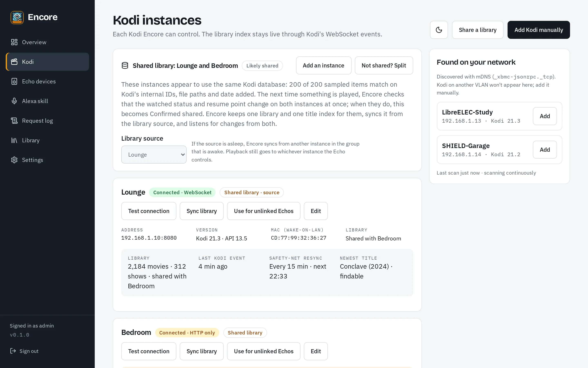The height and width of the screenshot is (368, 588).
Task: Edit the Lounge instance
Action: click(316, 211)
